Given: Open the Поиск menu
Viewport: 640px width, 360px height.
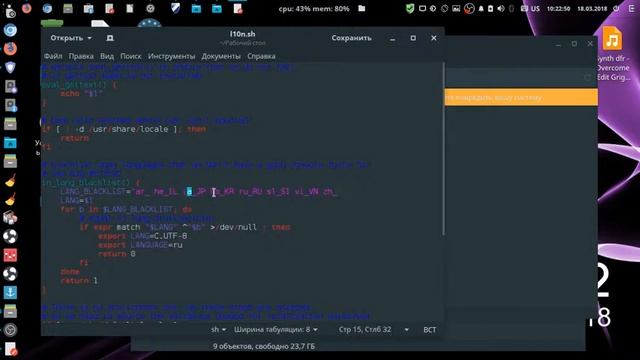Looking at the screenshot, I should tap(131, 56).
